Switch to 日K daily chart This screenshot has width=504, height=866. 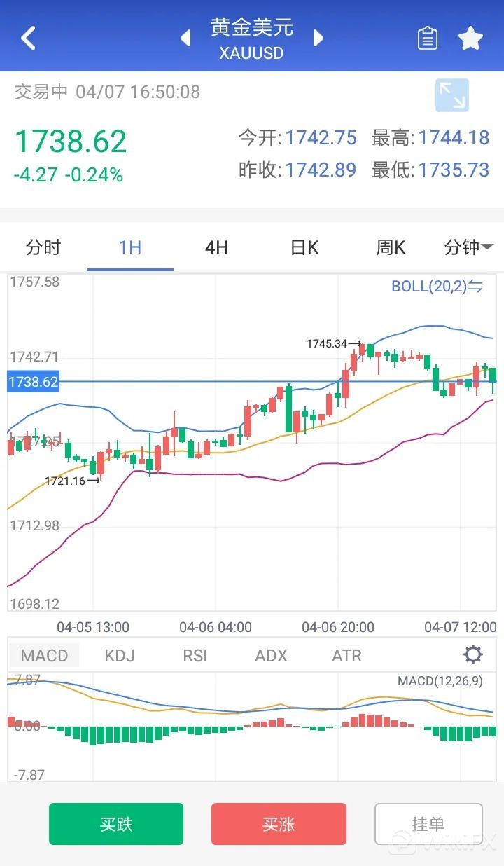pos(304,247)
